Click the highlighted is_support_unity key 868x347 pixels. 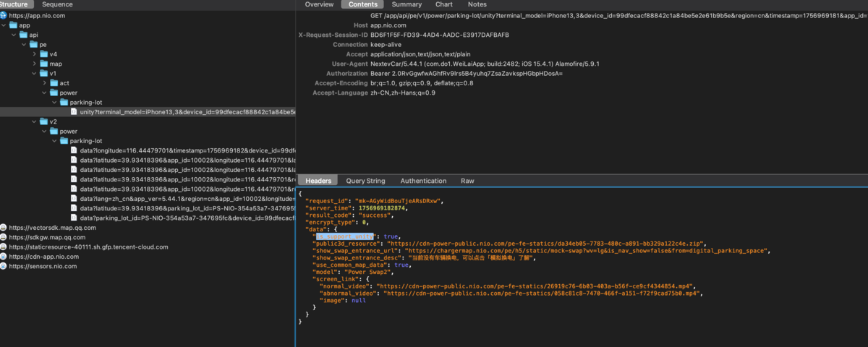click(x=346, y=236)
